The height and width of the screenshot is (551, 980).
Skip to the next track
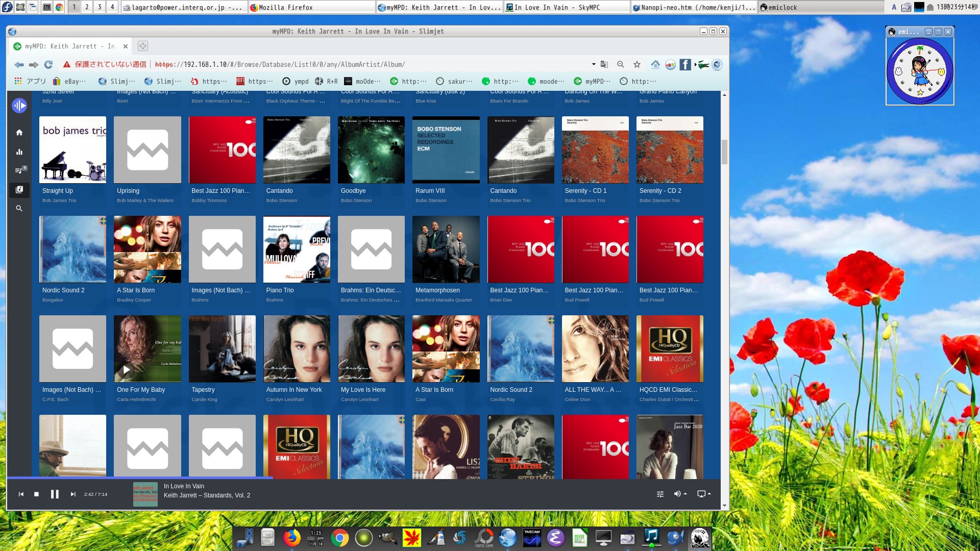click(x=73, y=494)
